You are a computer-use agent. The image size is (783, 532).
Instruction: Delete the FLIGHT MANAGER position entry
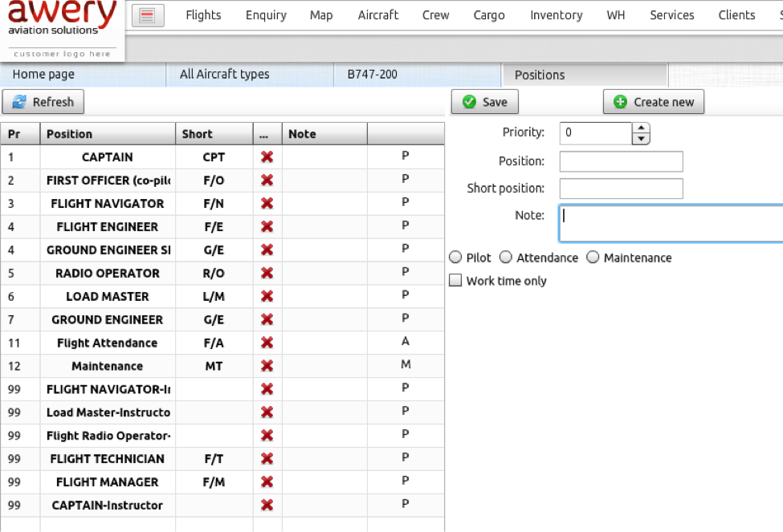pos(267,482)
